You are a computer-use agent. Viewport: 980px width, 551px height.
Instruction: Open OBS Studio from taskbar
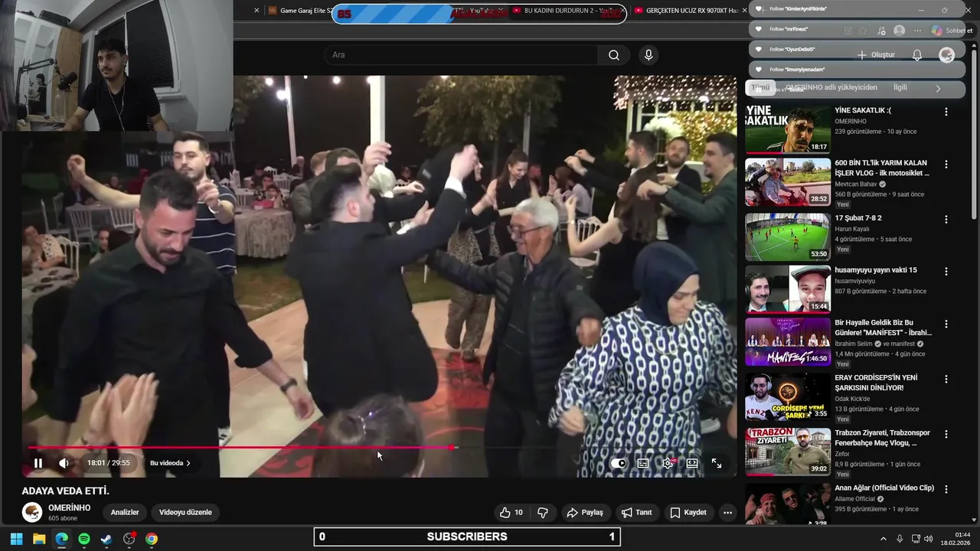129,539
